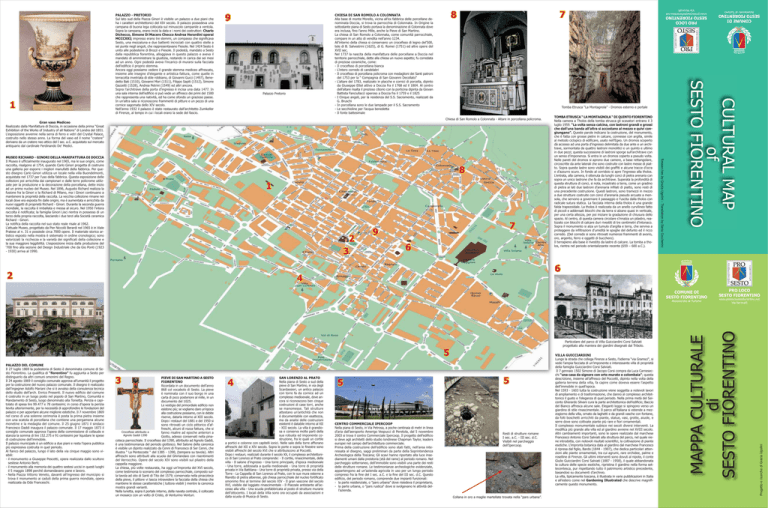
Task: Click the upright Pro Sesto logo on green panel
Action: tap(739, 273)
